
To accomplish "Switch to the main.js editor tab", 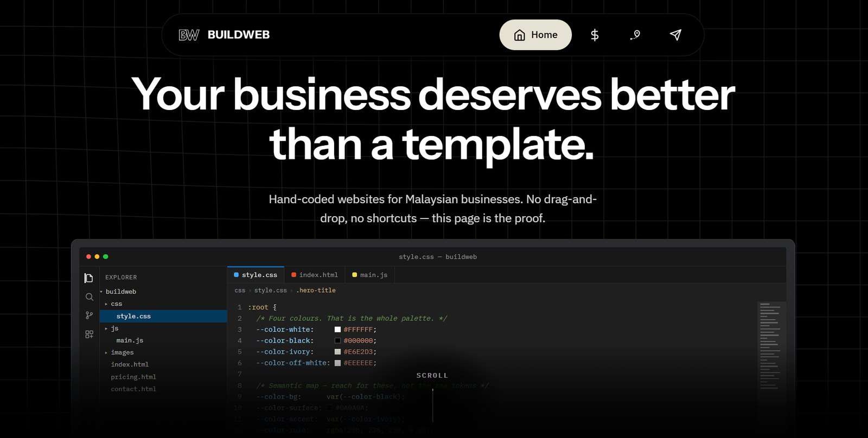I will click(370, 275).
